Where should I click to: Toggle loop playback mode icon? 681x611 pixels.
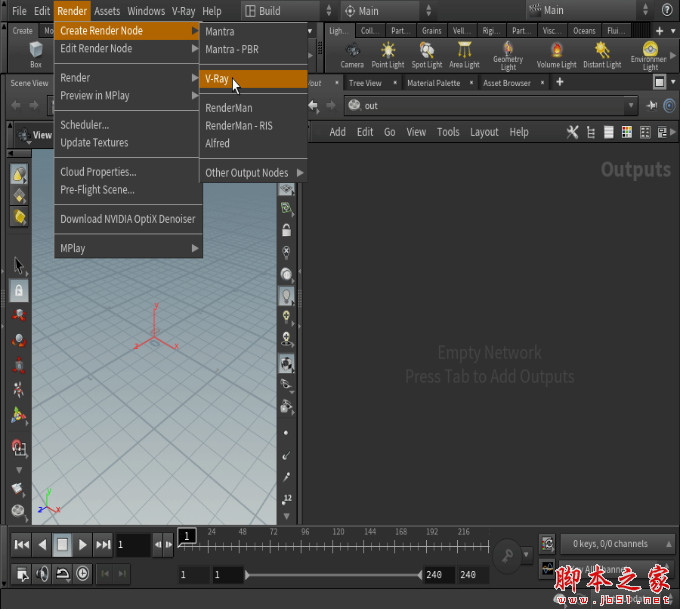pos(63,574)
